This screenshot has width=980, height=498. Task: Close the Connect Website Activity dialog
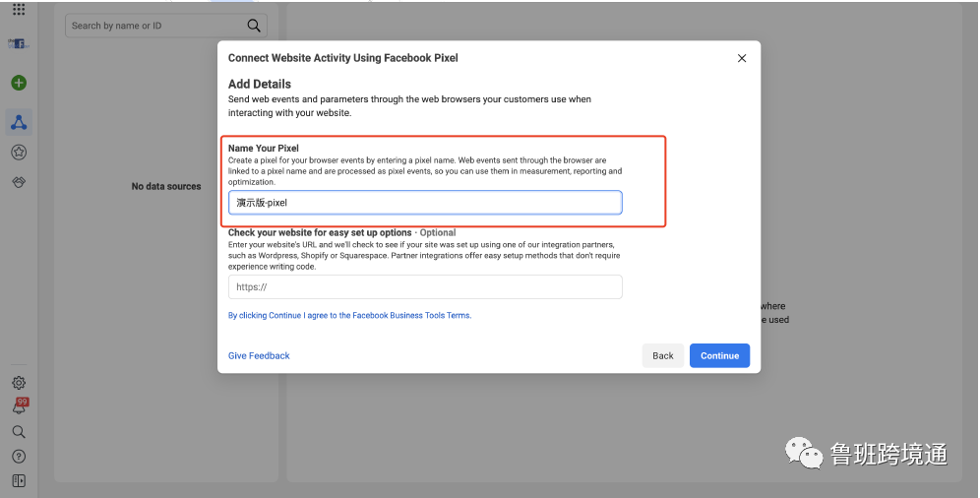742,58
